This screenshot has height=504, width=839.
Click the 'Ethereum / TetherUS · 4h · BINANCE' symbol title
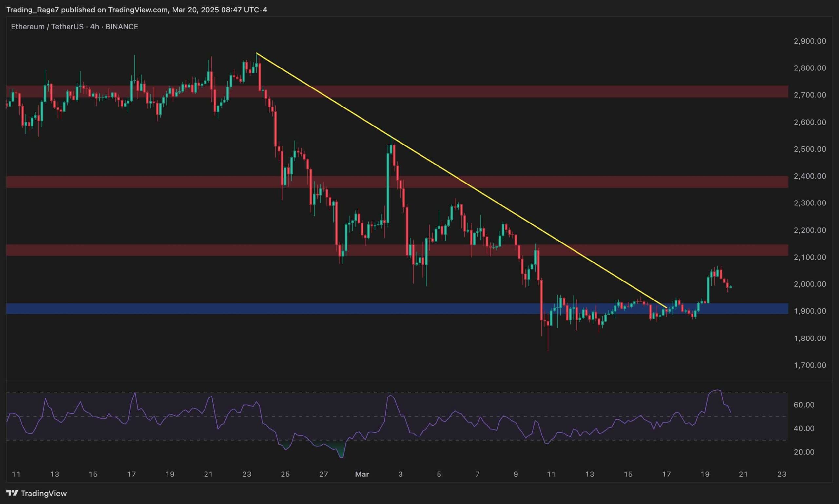(x=75, y=27)
